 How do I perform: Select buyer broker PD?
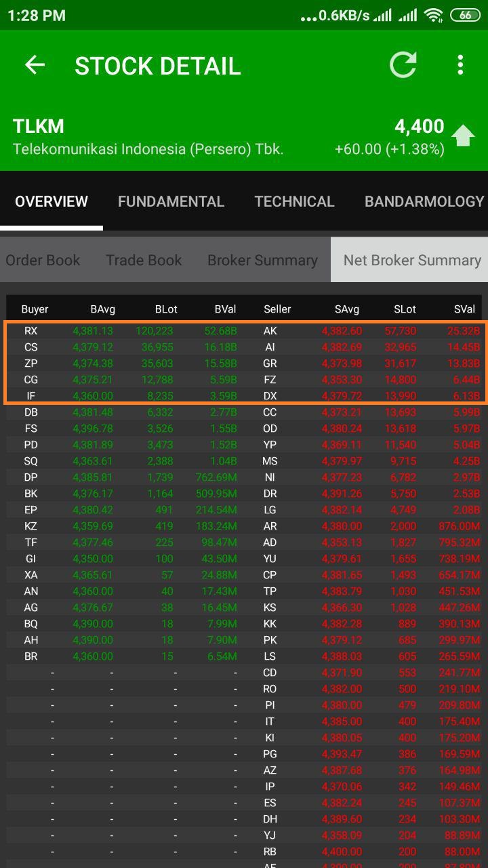click(x=30, y=445)
